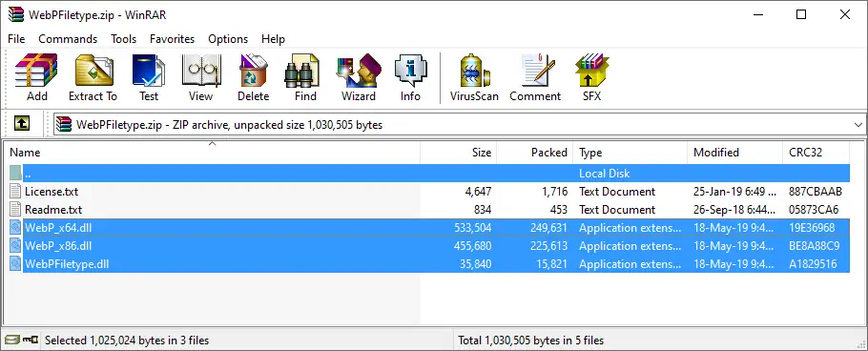The width and height of the screenshot is (868, 351).
Task: Go up one folder level arrow
Action: click(x=22, y=123)
